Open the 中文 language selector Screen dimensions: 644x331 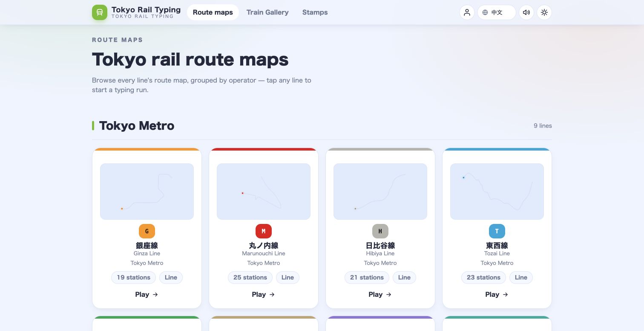497,12
